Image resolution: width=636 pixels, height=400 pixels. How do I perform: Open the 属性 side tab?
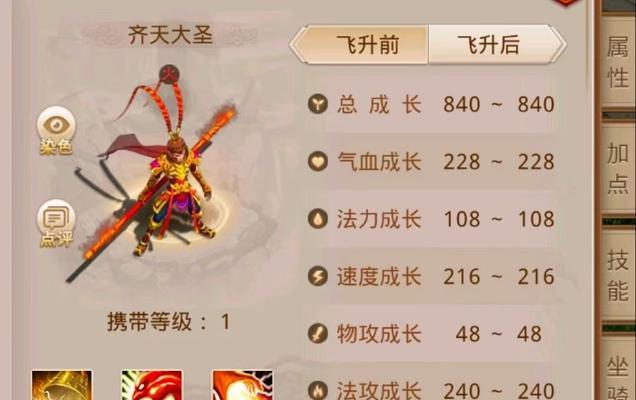coord(617,62)
